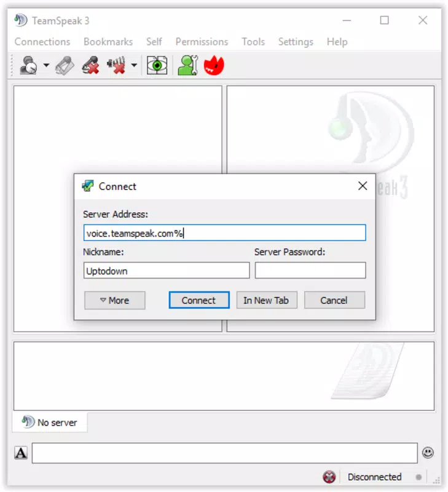The image size is (448, 492).
Task: Click the red flame toolbar icon
Action: [214, 65]
